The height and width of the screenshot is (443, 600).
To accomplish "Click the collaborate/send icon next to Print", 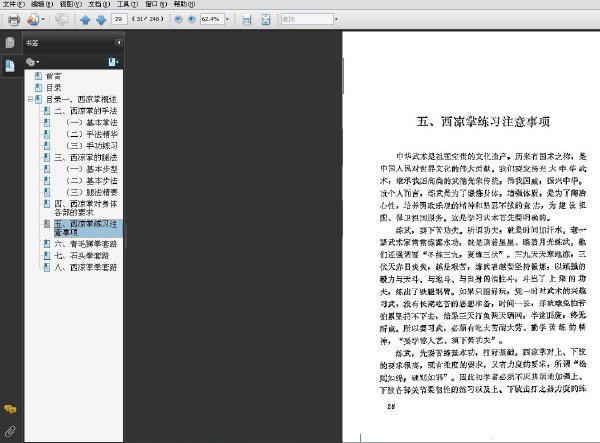I will pos(33,19).
